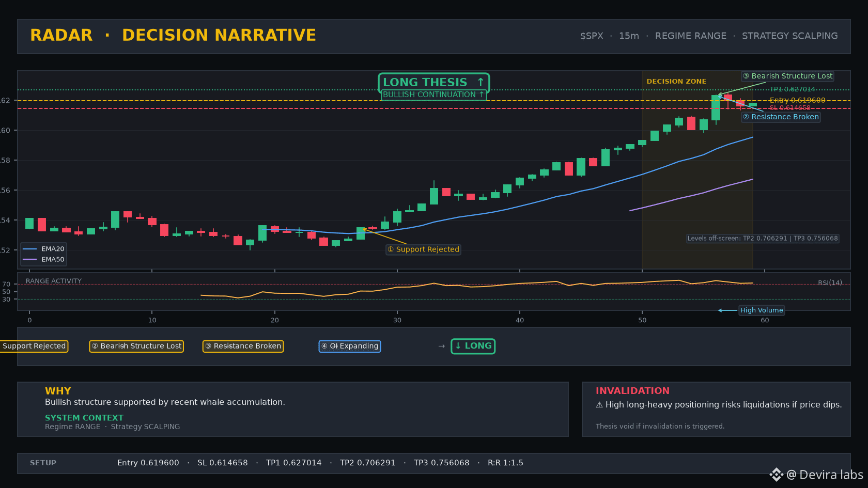
Task: Click the RSI(14) indicator label
Action: coord(830,282)
